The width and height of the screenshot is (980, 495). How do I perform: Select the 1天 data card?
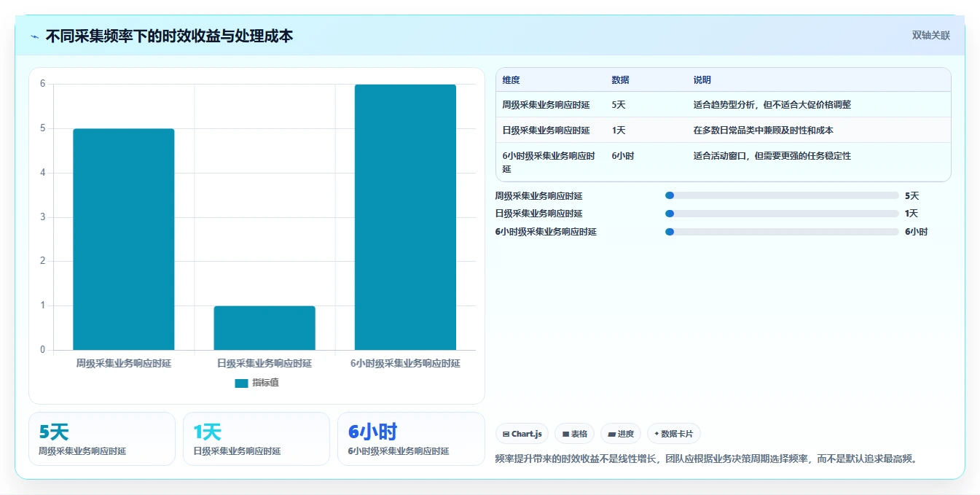point(256,439)
